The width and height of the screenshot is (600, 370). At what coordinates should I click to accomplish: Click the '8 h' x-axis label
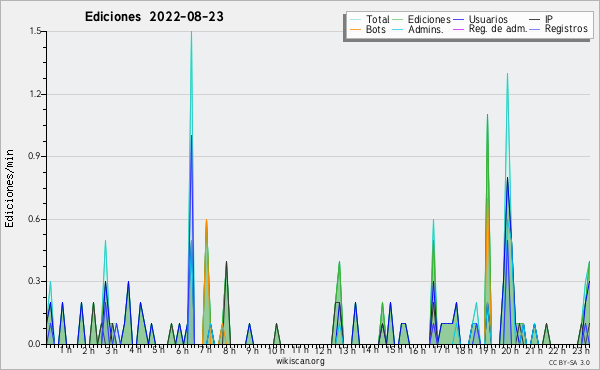229,351
